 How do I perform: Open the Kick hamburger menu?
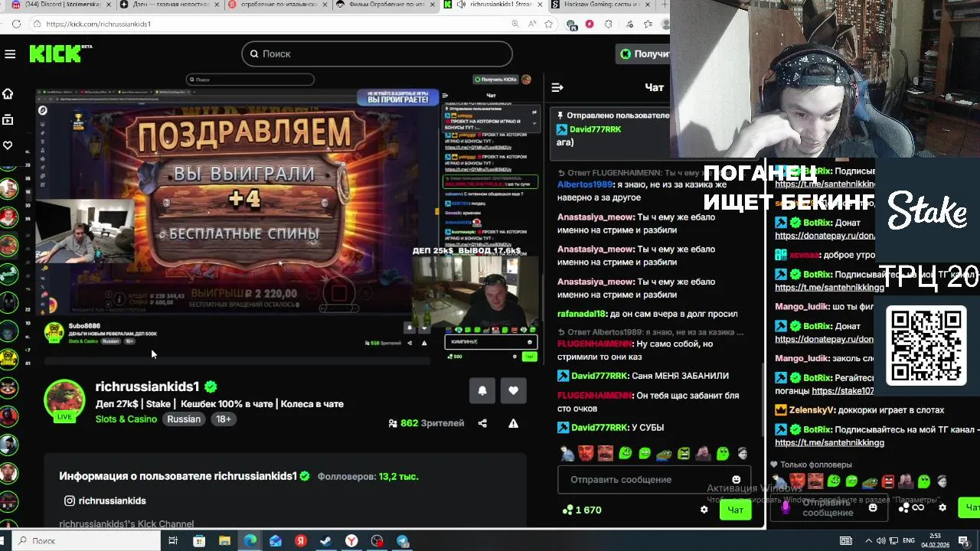10,54
